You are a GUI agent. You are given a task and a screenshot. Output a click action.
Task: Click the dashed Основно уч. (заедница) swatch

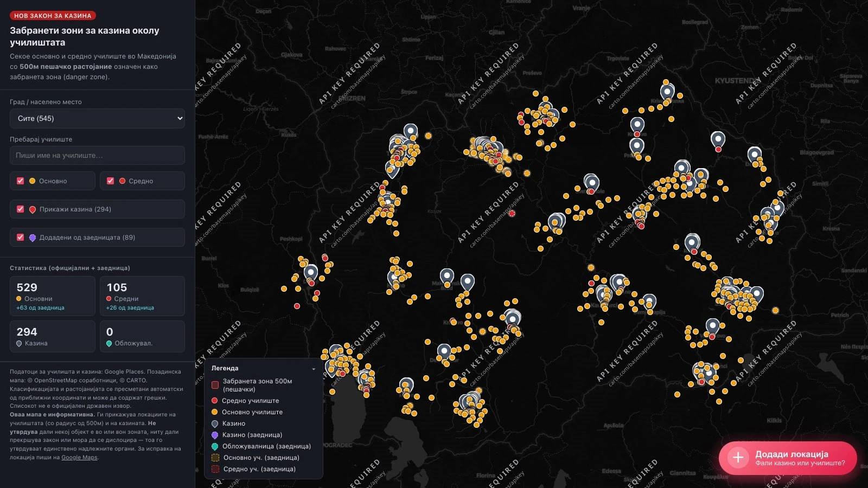tap(215, 458)
